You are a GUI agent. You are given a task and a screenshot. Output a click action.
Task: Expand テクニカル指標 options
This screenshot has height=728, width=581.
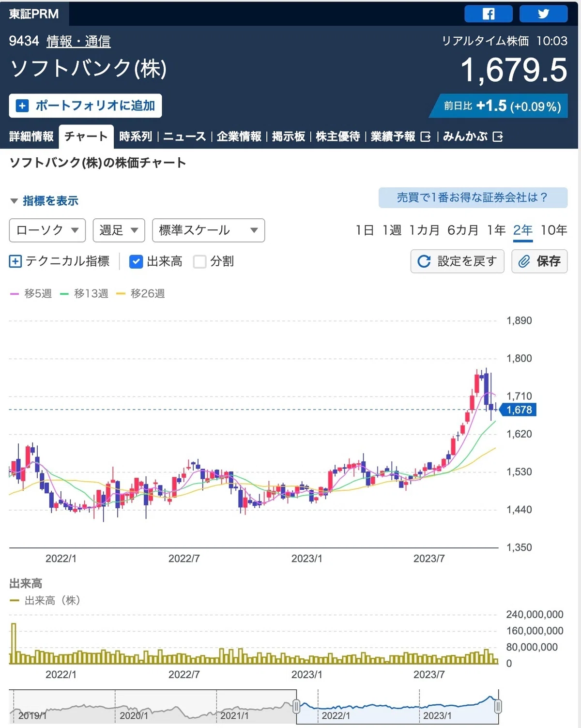[x=60, y=261]
